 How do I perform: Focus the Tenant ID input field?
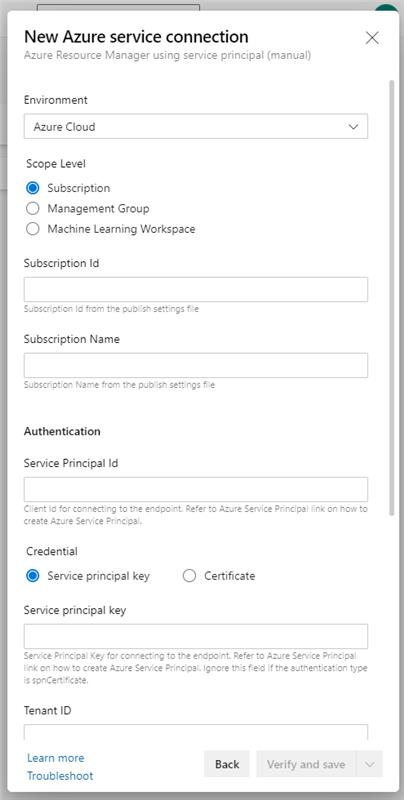click(196, 732)
